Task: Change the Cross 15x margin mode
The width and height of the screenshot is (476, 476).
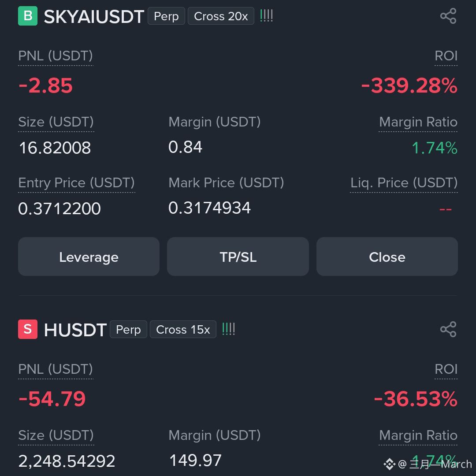Action: click(x=183, y=329)
